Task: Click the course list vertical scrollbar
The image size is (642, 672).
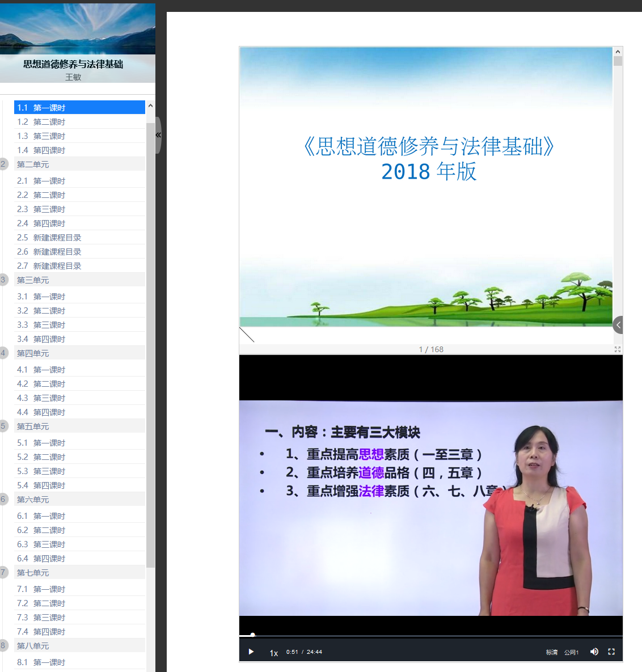Action: 150,340
